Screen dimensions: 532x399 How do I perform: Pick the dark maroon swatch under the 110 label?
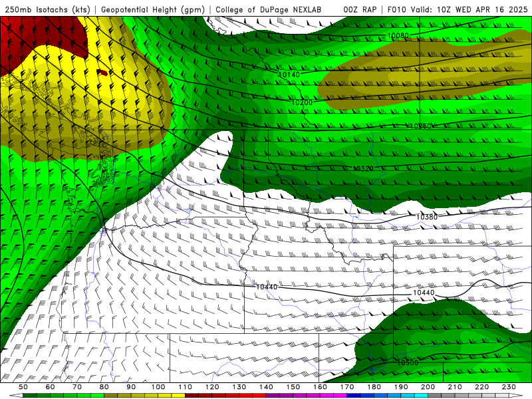[x=192, y=396]
